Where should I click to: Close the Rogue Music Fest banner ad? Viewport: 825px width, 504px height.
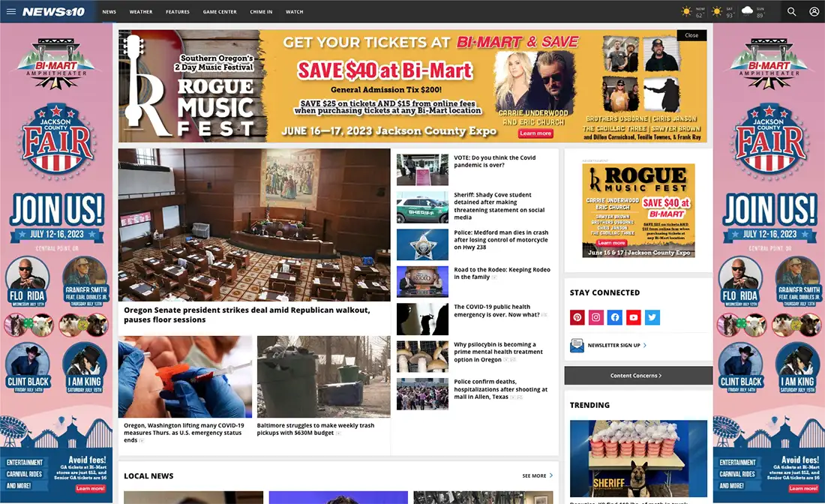click(691, 35)
